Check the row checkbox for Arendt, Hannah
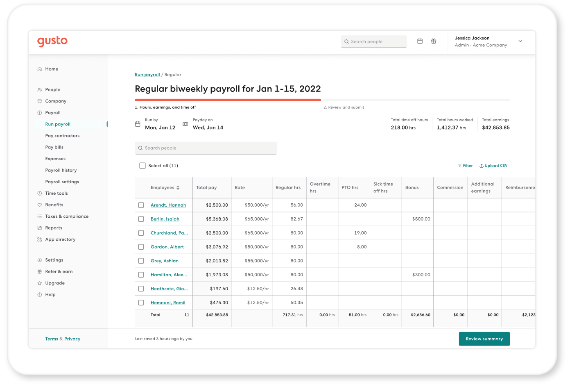588x387 pixels. click(x=141, y=205)
